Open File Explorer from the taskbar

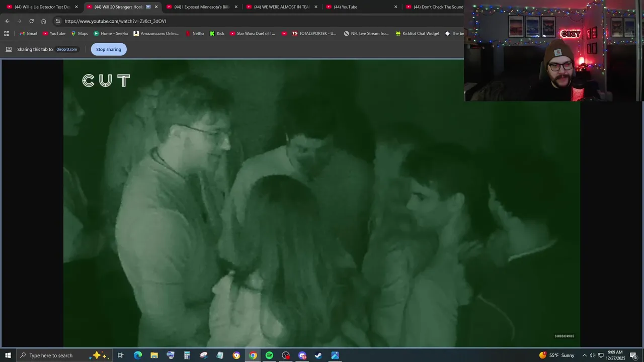[154, 355]
